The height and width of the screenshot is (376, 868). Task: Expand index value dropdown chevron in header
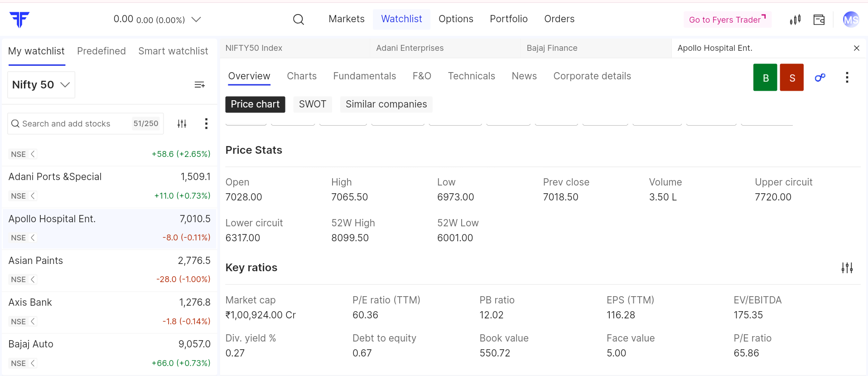196,20
